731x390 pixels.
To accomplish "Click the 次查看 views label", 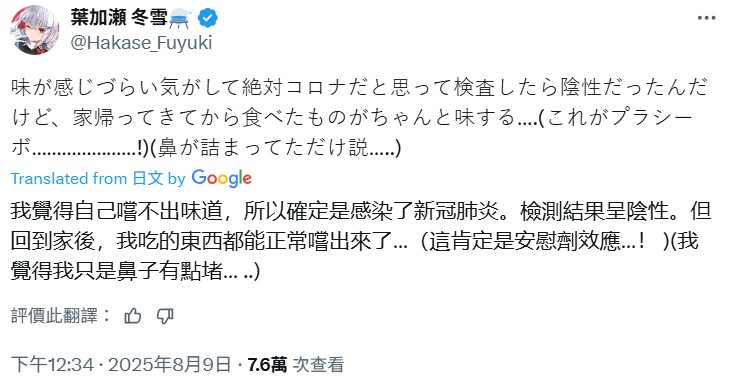I will point(318,364).
